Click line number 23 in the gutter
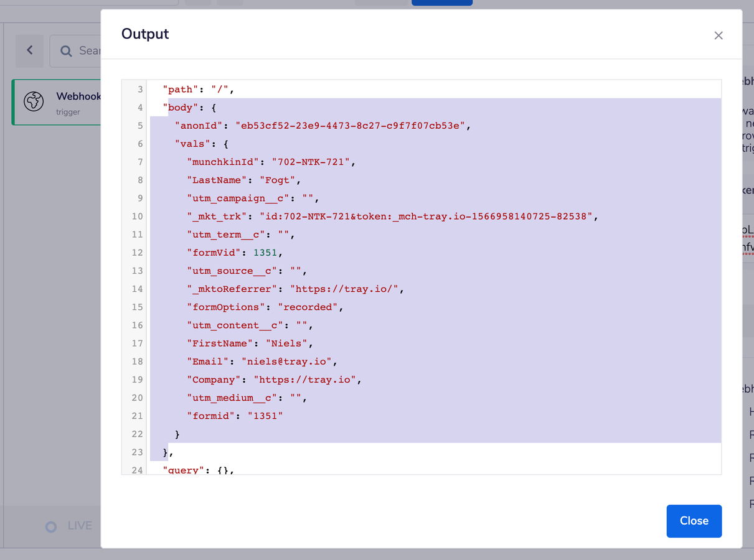This screenshot has height=560, width=754. pos(137,452)
